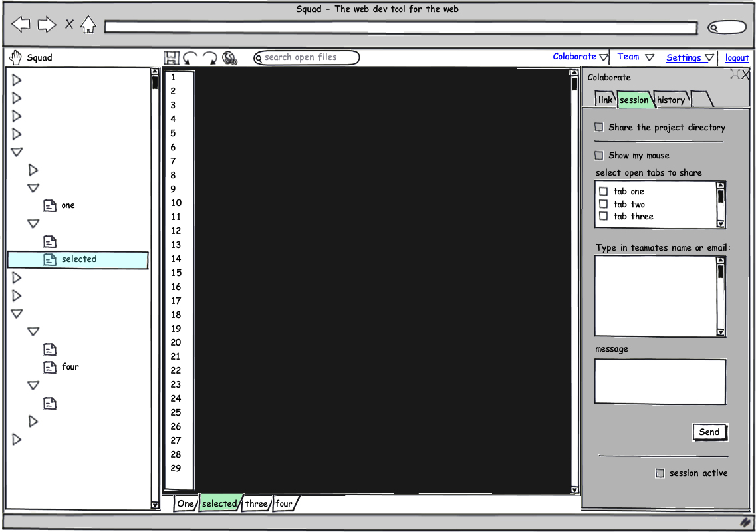Click the search open files field
Screen dimensions: 756x532
point(307,58)
